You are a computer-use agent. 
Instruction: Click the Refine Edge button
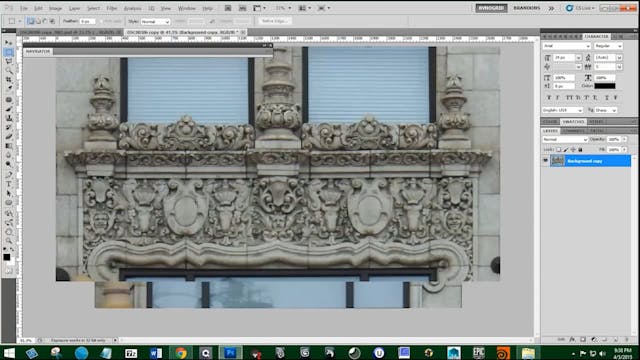click(x=274, y=21)
